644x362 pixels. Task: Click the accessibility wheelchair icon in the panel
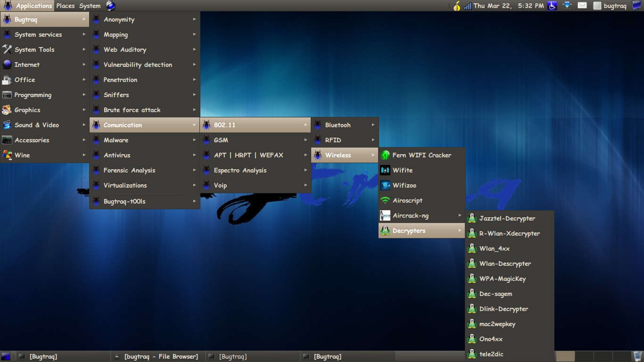point(552,6)
